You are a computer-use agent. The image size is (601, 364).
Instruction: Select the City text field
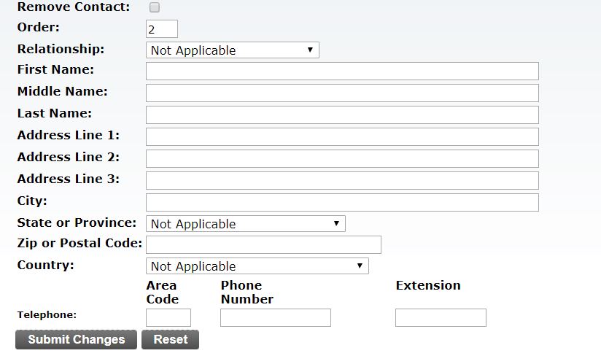point(342,202)
